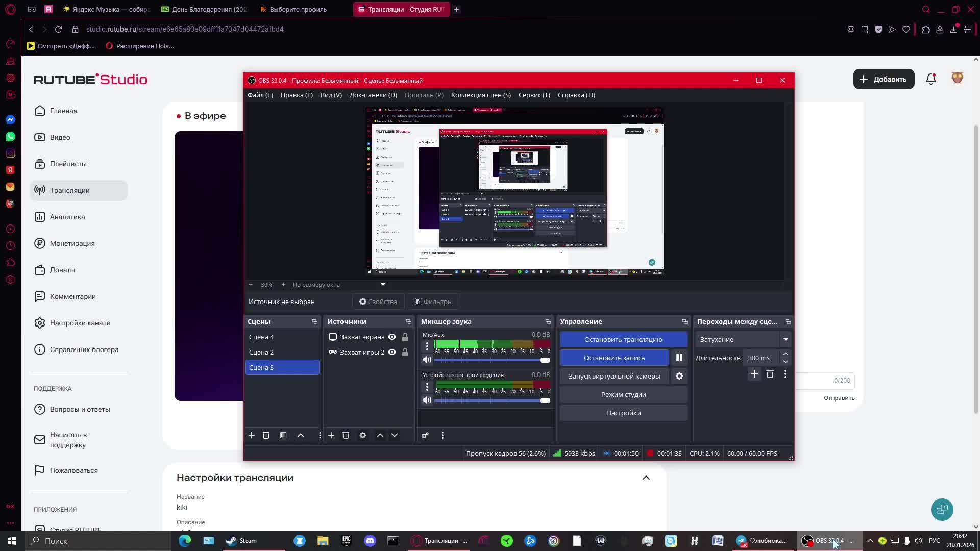980x551 pixels.
Task: Collapse the Настройки трансляции section
Action: (x=646, y=478)
